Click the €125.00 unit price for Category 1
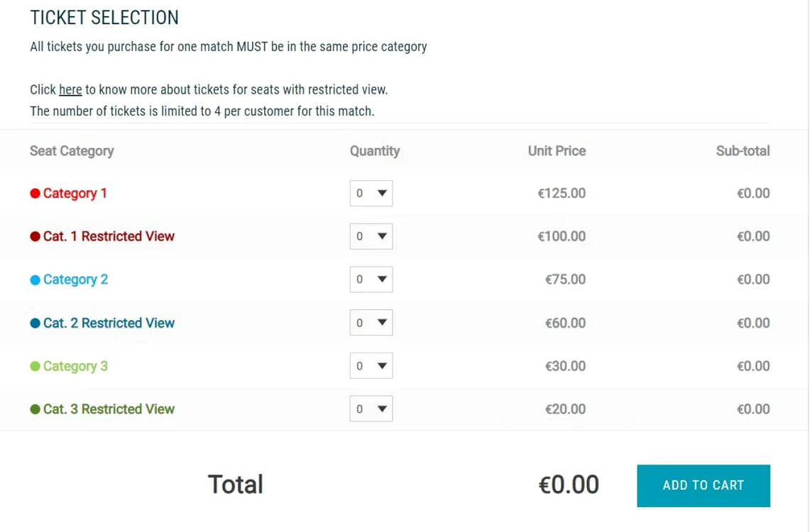The image size is (810, 532). point(562,194)
